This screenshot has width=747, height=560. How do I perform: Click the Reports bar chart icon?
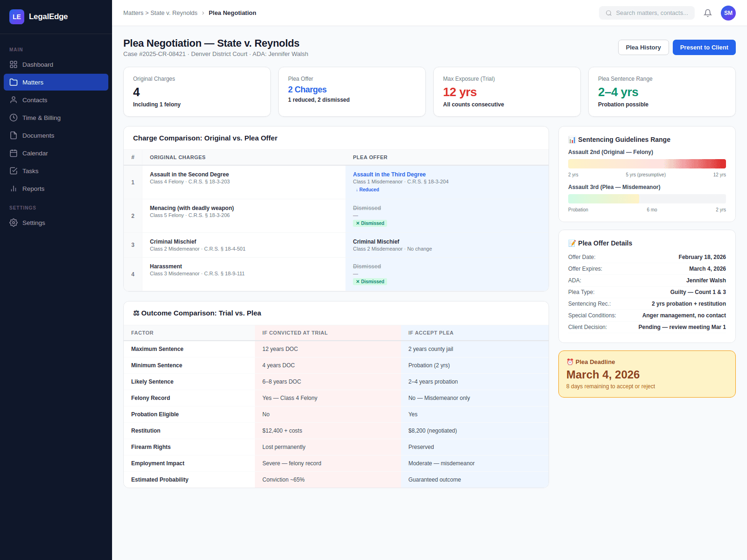pyautogui.click(x=14, y=189)
